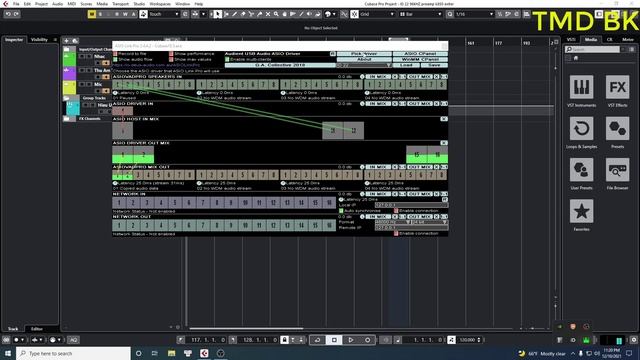This screenshot has height=360, width=640.
Task: Toggle Show performance checkbox
Action: 171,54
